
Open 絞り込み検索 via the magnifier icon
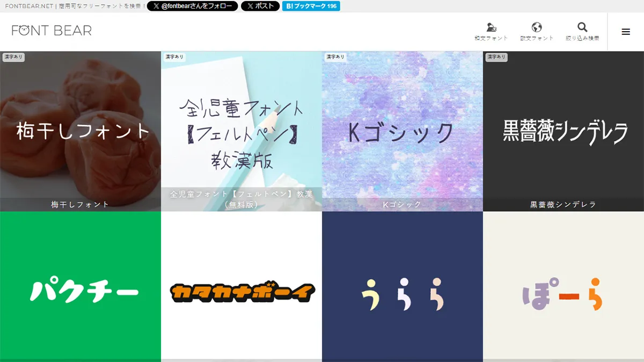coord(582,27)
